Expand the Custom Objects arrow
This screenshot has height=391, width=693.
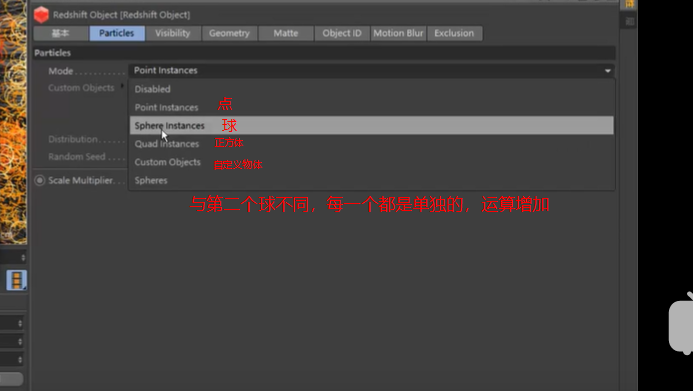(122, 87)
